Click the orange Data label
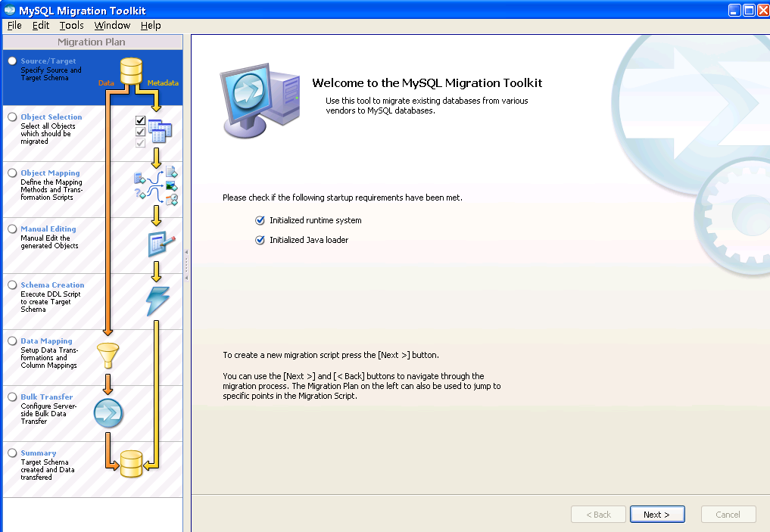Screen dimensions: 770x532 [x=106, y=83]
